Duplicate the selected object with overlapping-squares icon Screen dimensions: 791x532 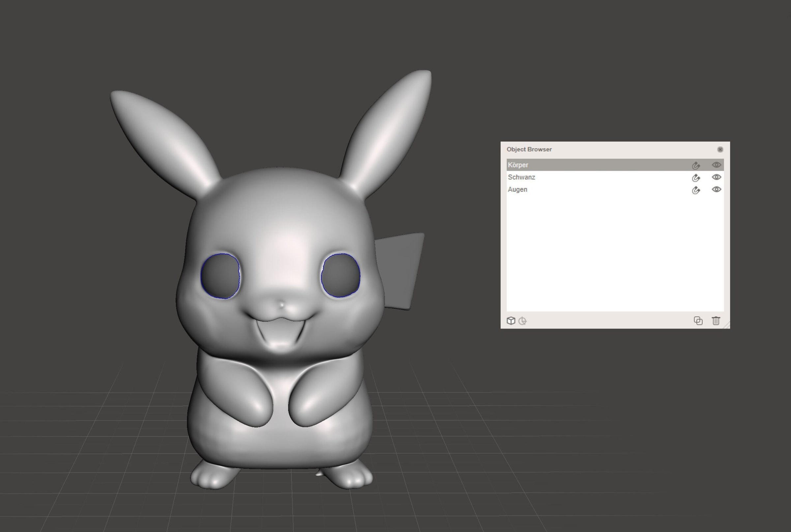pyautogui.click(x=698, y=321)
